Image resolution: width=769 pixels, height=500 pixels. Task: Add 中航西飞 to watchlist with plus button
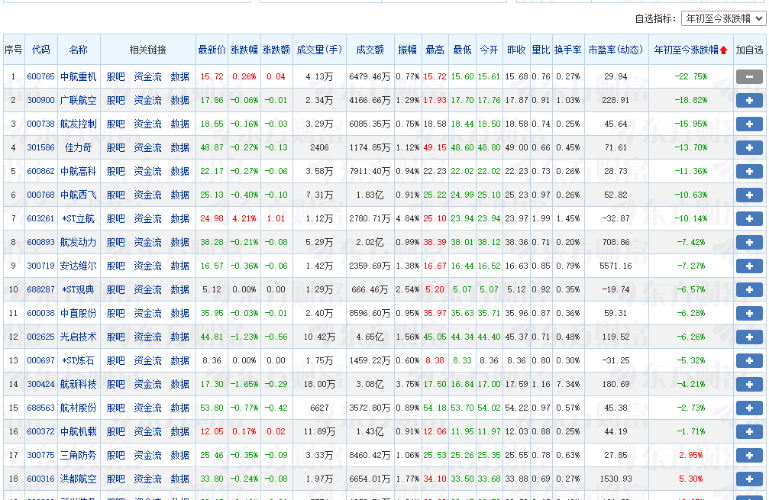(749, 195)
